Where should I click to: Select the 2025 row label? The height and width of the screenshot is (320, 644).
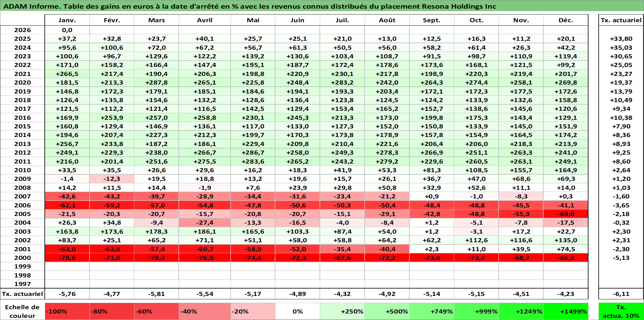tap(23, 39)
